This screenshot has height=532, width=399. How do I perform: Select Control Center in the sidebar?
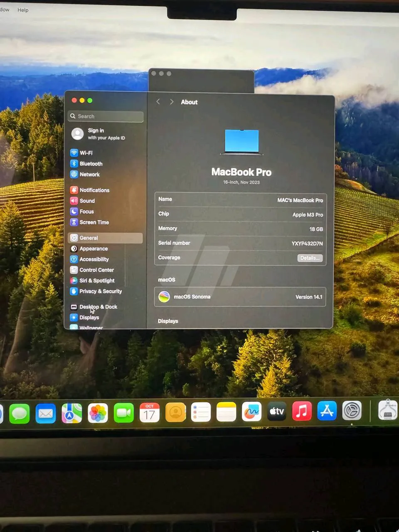point(92,270)
